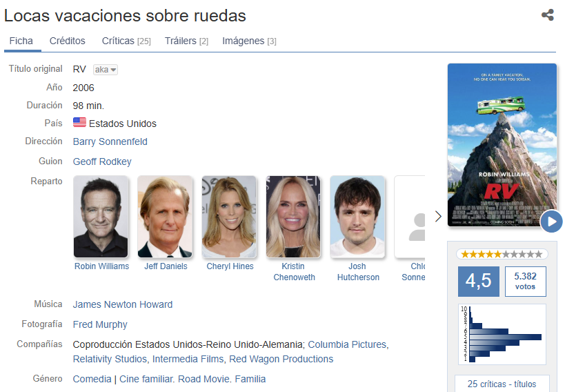Switch to the Créditos tab
This screenshot has width=565, height=392.
coord(68,41)
